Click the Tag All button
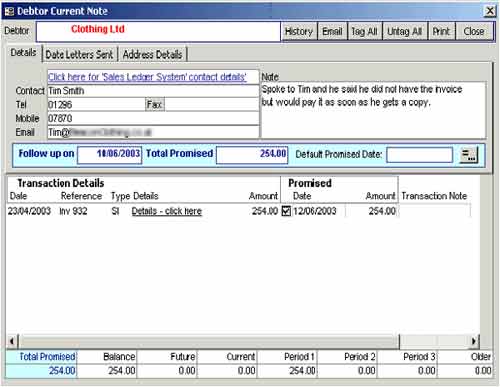 tap(364, 31)
